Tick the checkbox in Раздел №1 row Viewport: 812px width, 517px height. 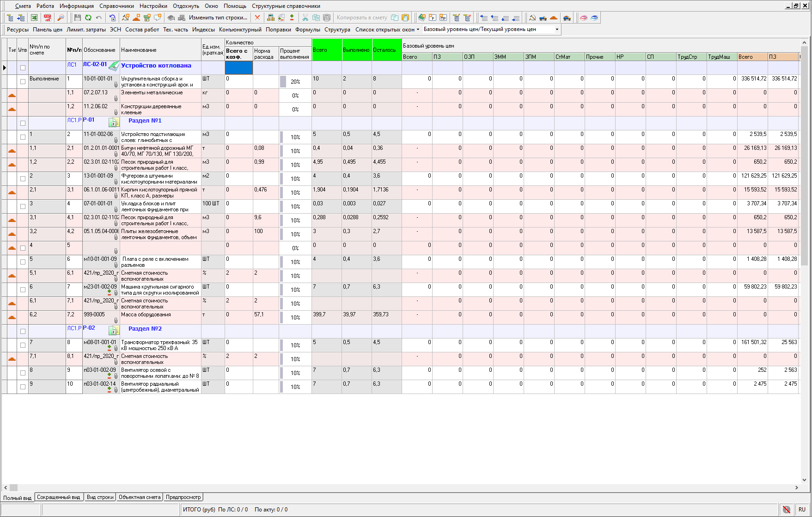click(23, 123)
